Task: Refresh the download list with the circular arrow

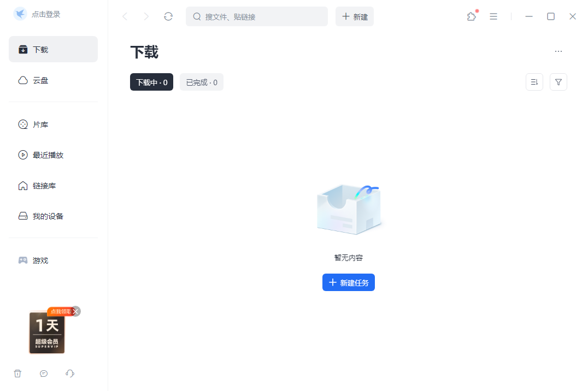Action: [168, 16]
